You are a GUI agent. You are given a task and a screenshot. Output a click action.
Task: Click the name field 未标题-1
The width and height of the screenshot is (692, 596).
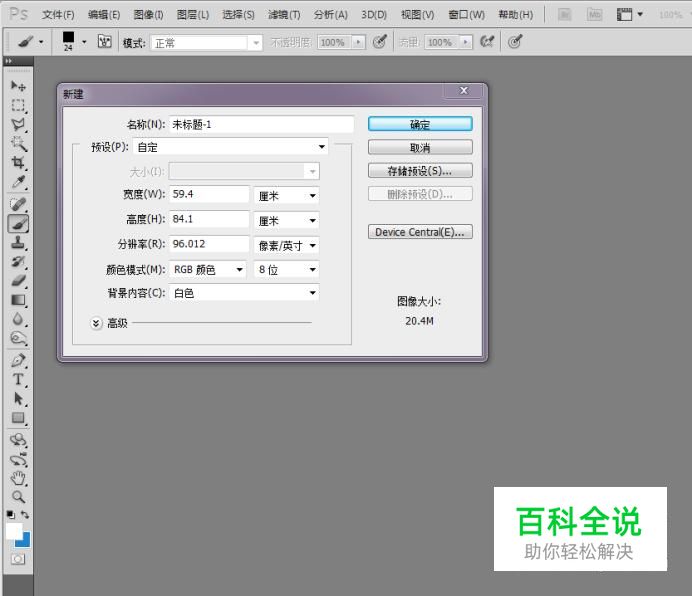[261, 124]
